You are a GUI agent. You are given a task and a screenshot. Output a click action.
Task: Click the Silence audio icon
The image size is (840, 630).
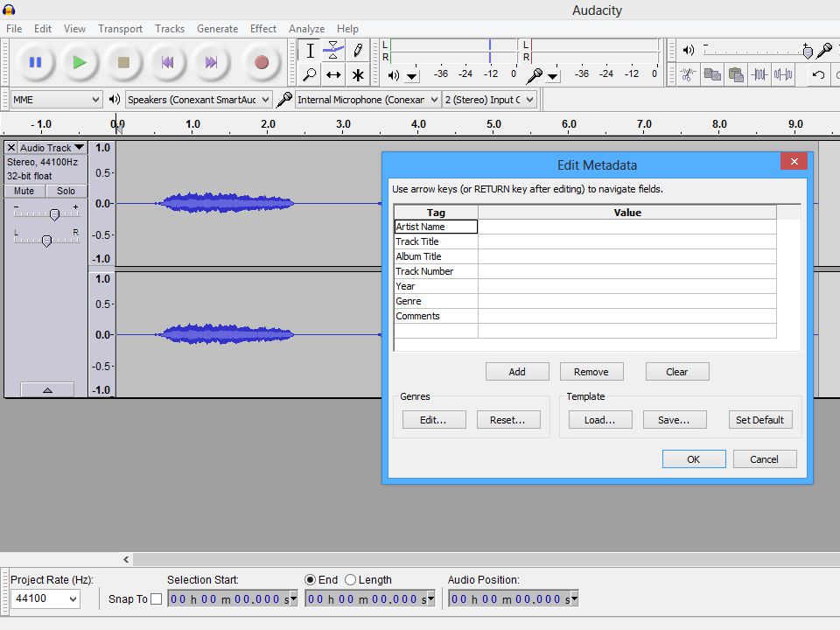783,74
